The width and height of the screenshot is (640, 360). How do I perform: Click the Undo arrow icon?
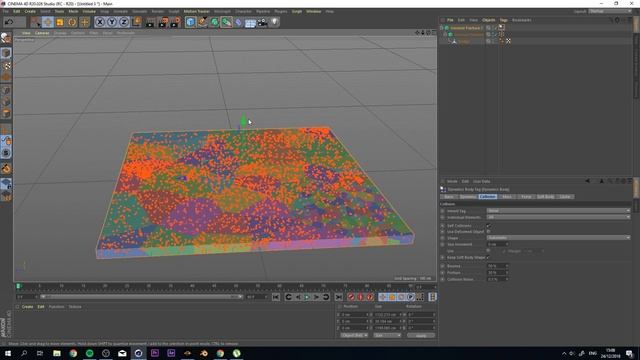coord(9,22)
